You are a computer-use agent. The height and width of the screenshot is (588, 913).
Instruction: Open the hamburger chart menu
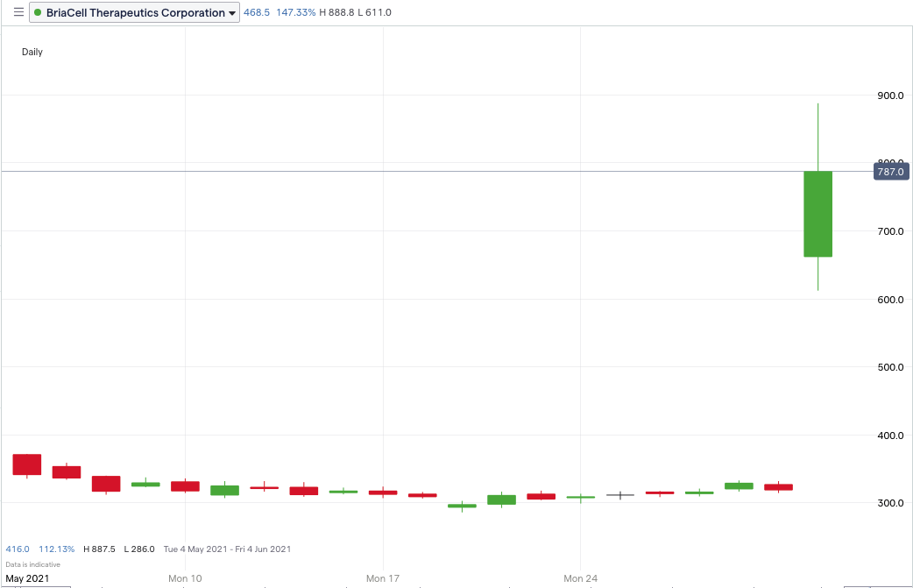(18, 12)
